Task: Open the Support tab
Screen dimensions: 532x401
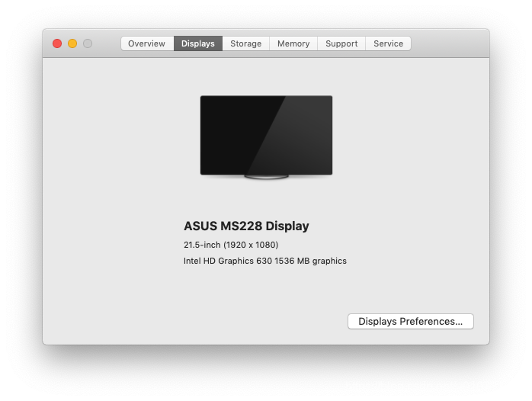Action: 341,43
